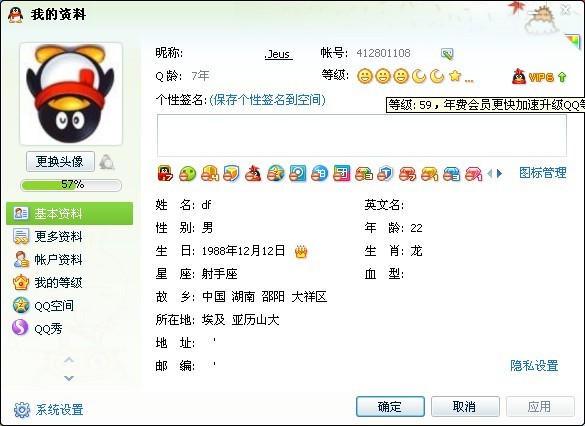Click the VIP6 membership badge
The width and height of the screenshot is (585, 426).
pos(539,77)
